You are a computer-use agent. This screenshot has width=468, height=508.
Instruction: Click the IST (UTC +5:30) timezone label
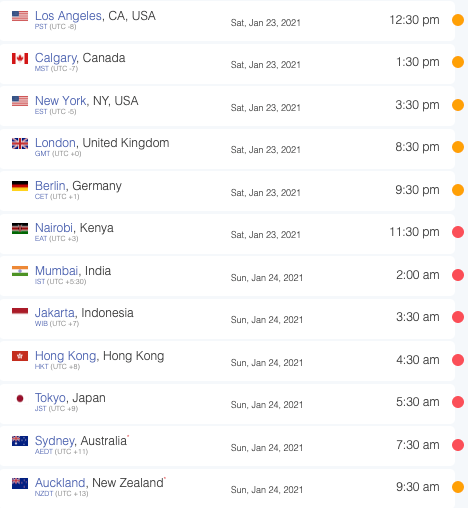click(x=60, y=282)
